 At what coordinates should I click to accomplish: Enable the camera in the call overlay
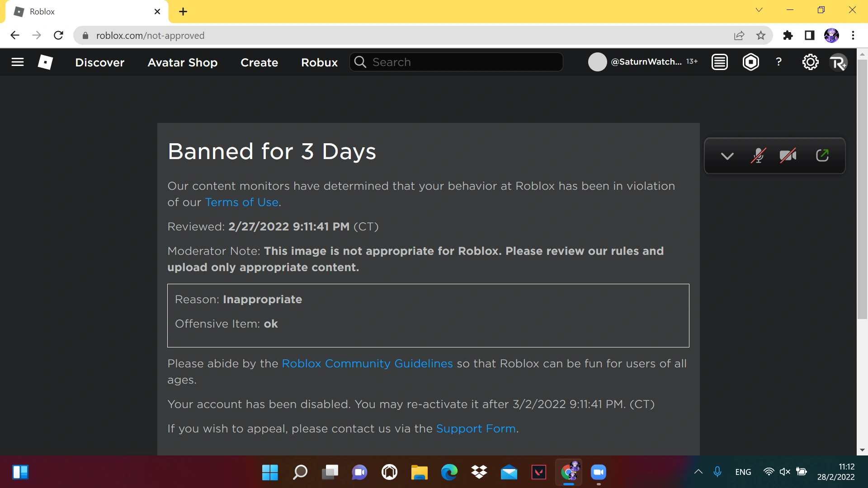click(x=788, y=155)
